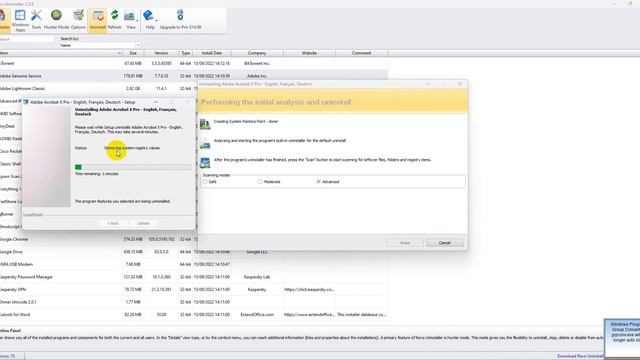Select the Adobe Genuine Service row

(193, 76)
